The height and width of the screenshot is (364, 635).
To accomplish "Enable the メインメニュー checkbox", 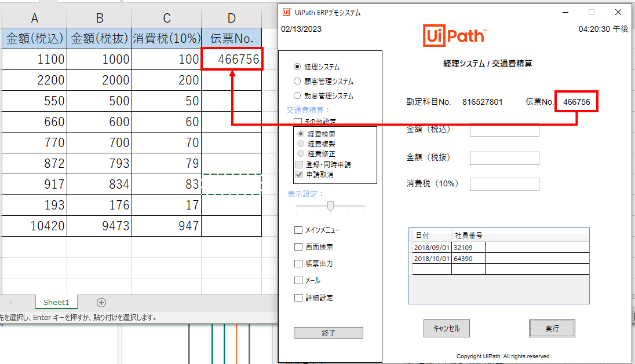I will point(298,230).
